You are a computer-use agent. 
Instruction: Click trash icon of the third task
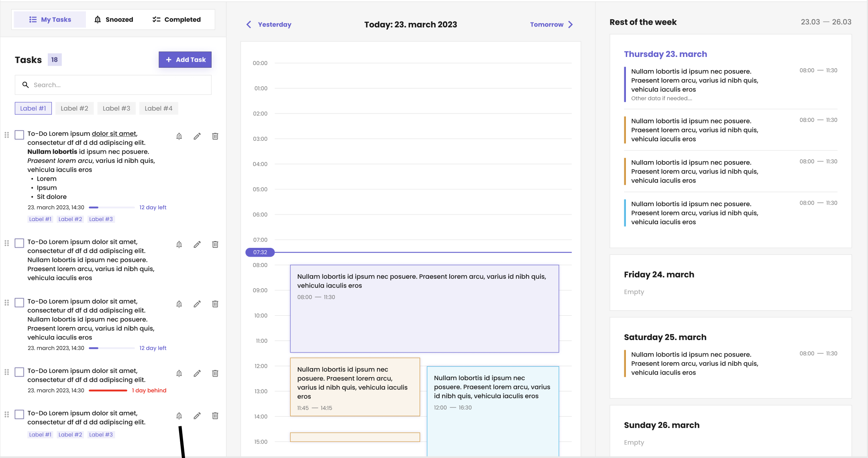point(215,304)
